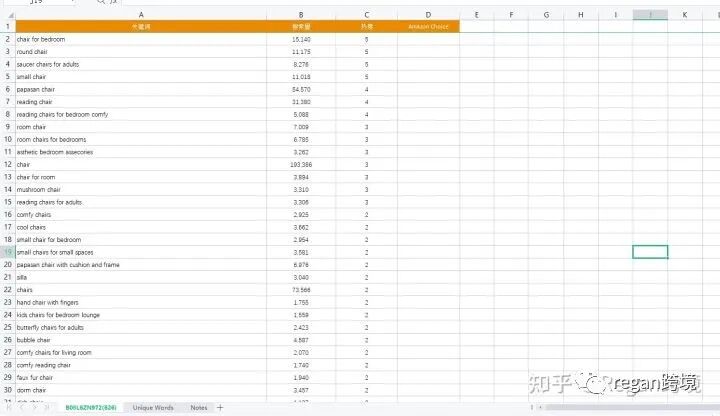Select column A header
The image size is (720, 416).
(x=141, y=15)
